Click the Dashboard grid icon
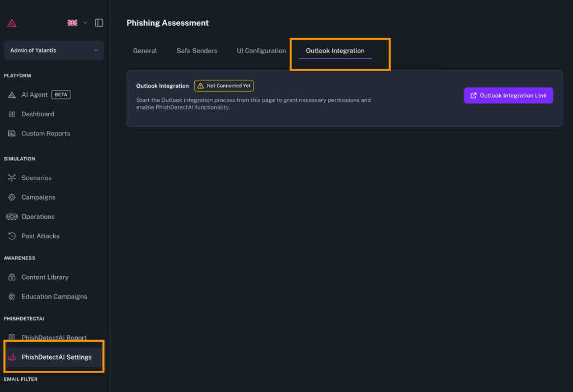The height and width of the screenshot is (392, 573). point(12,114)
